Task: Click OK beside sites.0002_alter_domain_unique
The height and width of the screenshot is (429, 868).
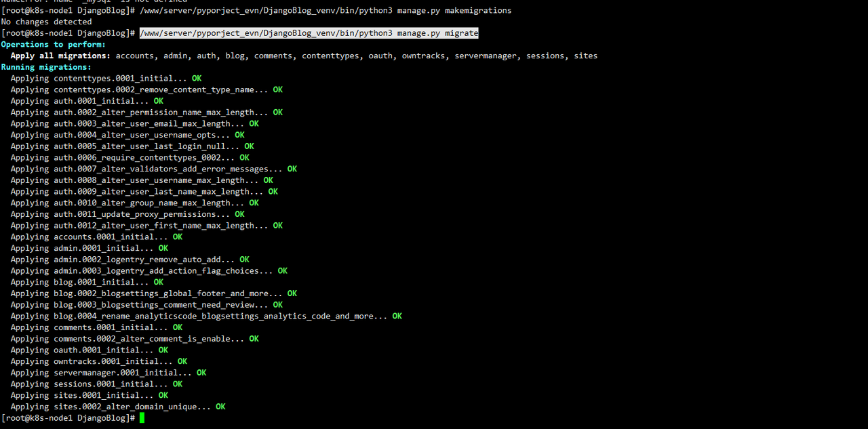Action: tap(221, 407)
